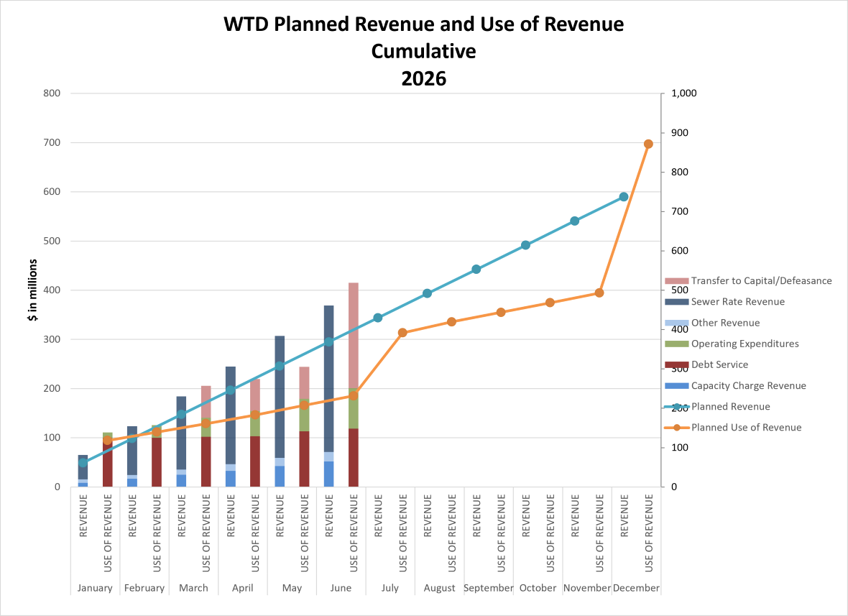The image size is (848, 616).
Task: Click the July Planned Use of Revenue point
Action: pos(402,333)
